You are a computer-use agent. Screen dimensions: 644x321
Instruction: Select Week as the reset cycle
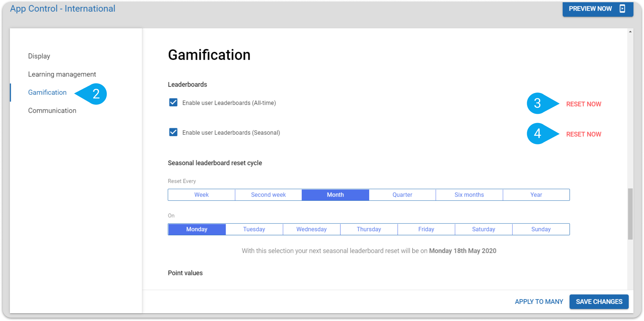202,195
